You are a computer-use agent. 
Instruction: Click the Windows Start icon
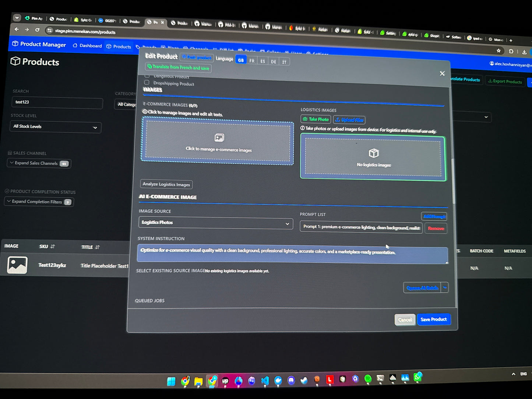171,381
